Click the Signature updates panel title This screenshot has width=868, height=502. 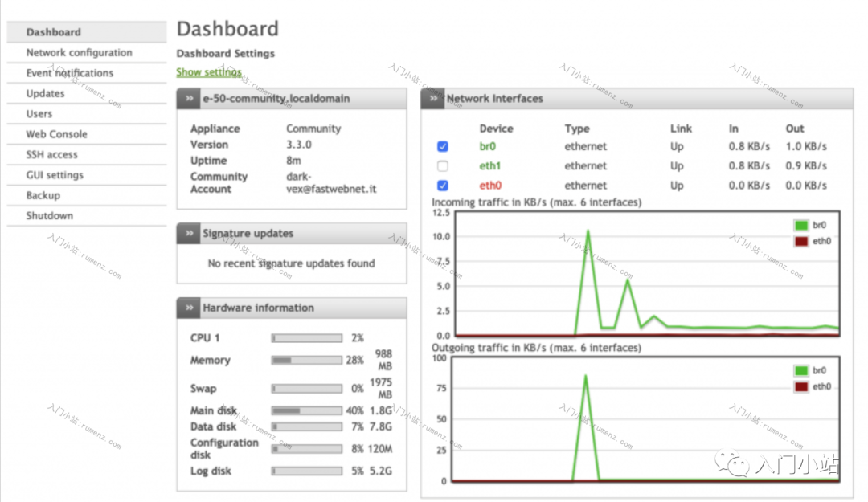[248, 234]
